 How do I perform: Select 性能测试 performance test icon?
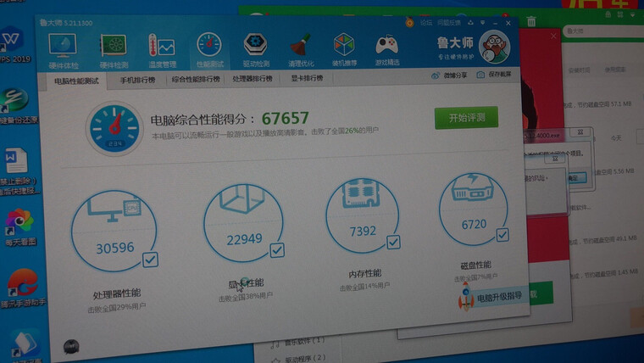[209, 50]
